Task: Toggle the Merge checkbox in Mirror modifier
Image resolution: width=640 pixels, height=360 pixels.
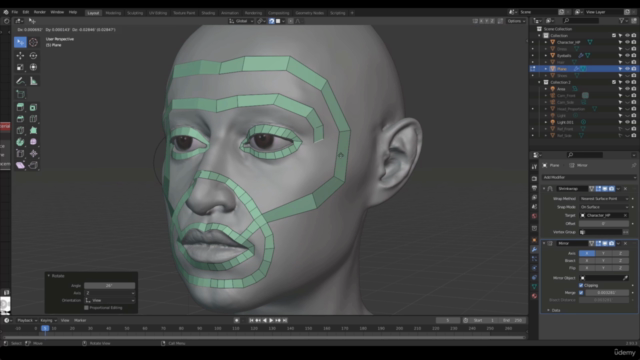Action: pyautogui.click(x=581, y=293)
